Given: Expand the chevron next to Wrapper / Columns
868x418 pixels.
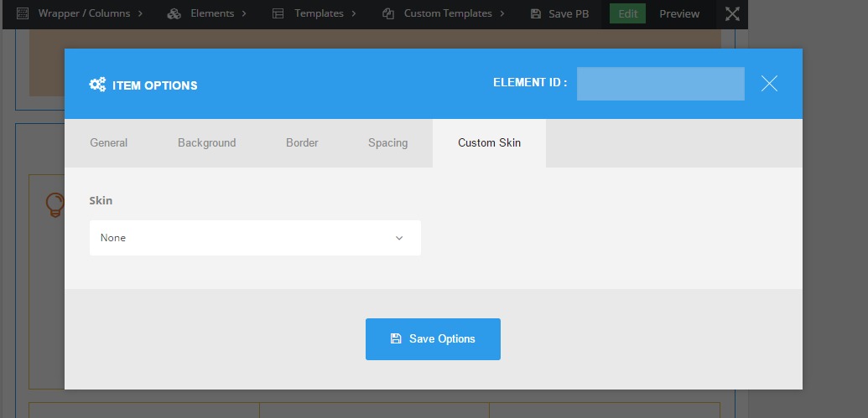Looking at the screenshot, I should 140,13.
